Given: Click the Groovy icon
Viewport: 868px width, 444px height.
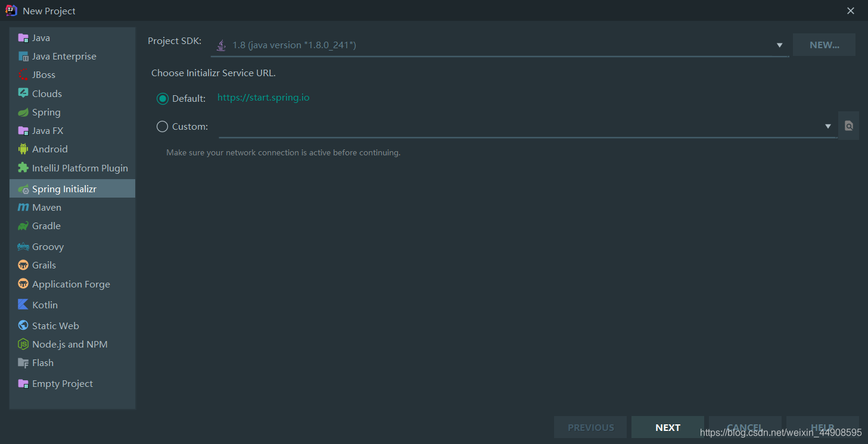Looking at the screenshot, I should [x=23, y=247].
